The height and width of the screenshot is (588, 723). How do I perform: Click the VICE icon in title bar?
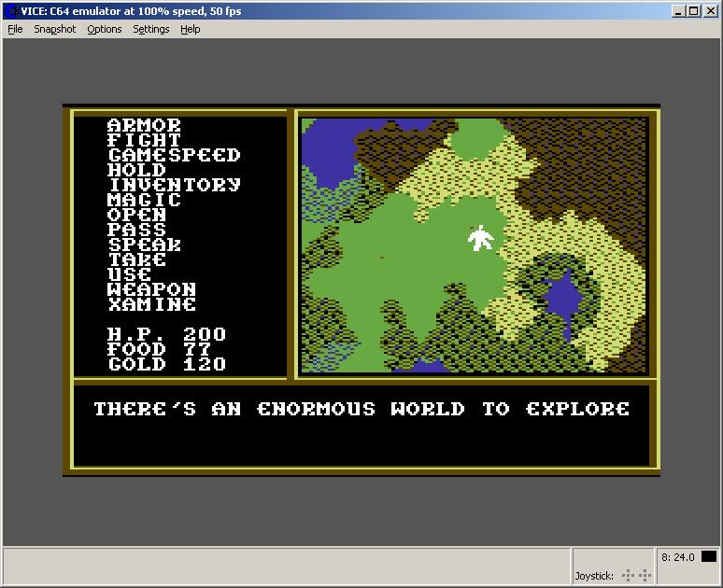pyautogui.click(x=10, y=11)
